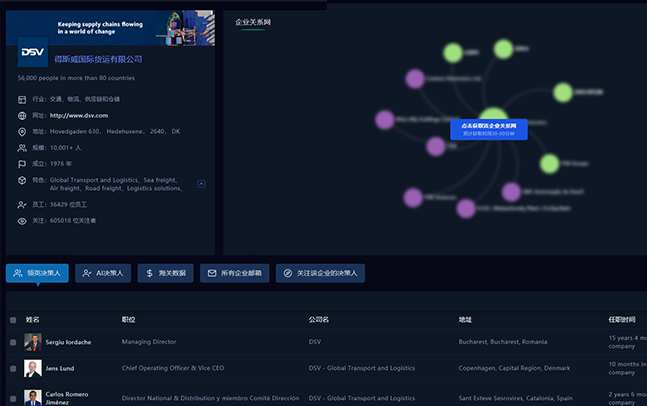Image resolution: width=647 pixels, height=406 pixels.
Task: Click the 56,000 people in more than 80 countries text
Action: click(76, 78)
